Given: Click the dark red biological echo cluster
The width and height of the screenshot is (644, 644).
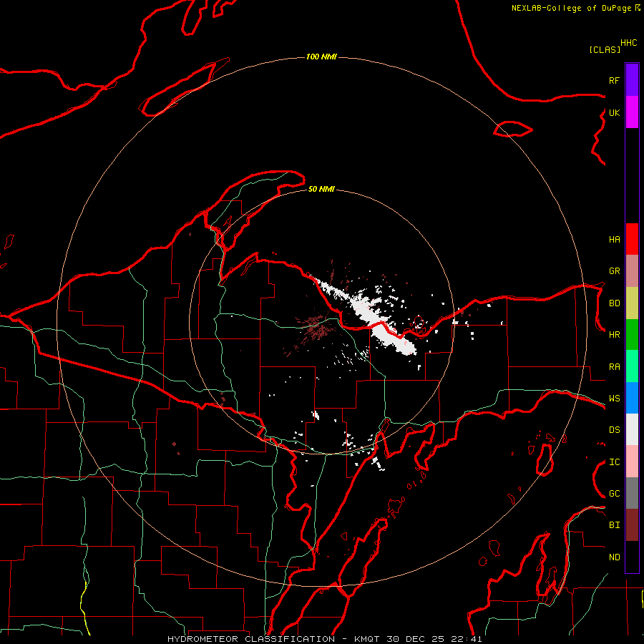Looking at the screenshot, I should click(316, 327).
